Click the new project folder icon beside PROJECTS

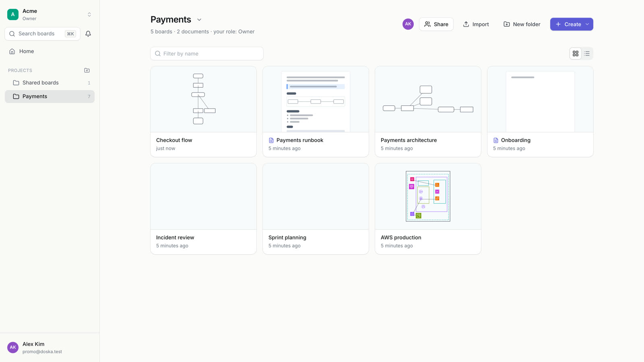(87, 70)
